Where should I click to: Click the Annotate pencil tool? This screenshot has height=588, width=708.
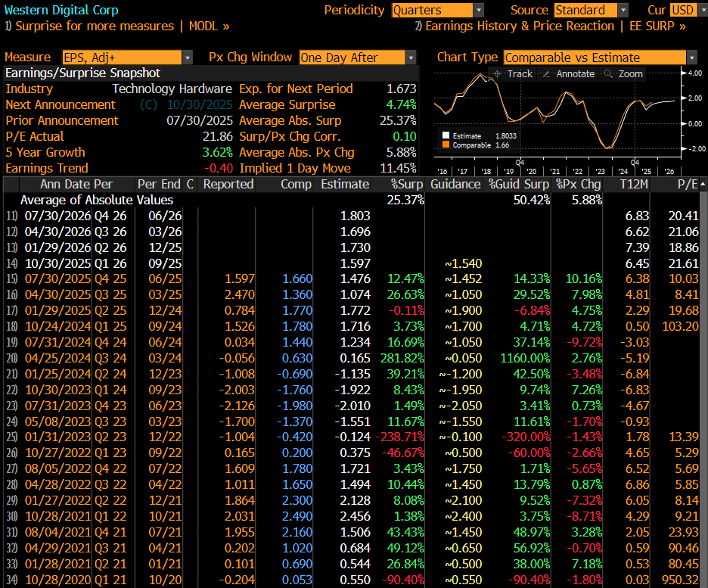point(568,73)
